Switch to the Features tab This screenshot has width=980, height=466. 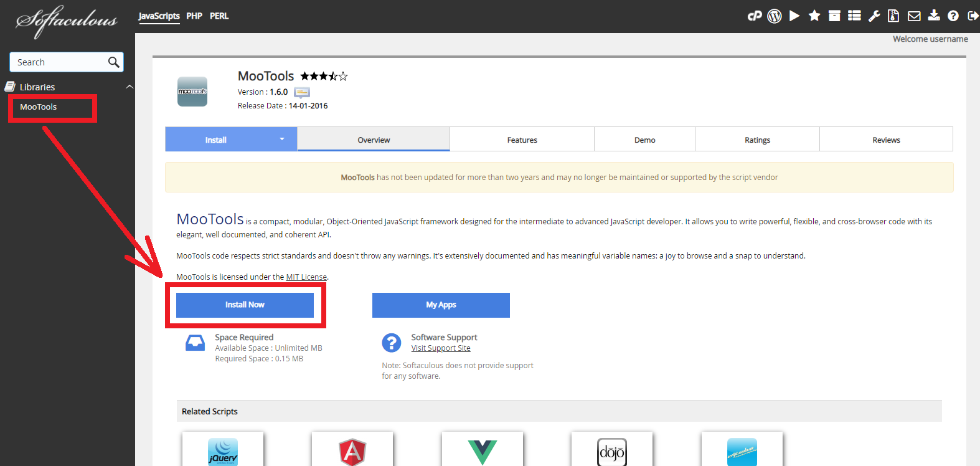[522, 140]
